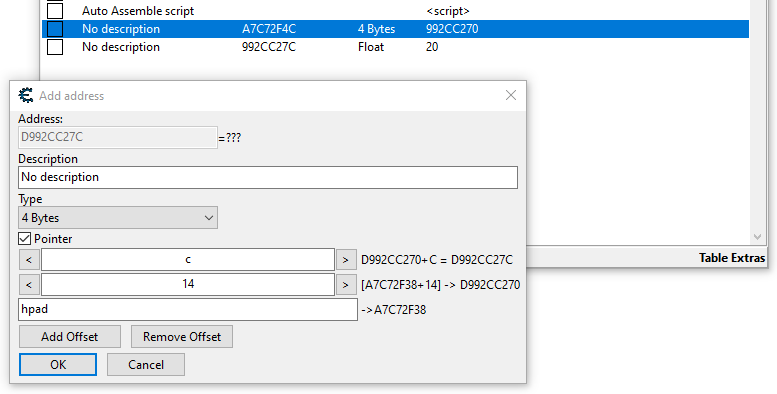This screenshot has height=394, width=777.
Task: Click the address A7C72F4C cell
Action: coord(269,29)
